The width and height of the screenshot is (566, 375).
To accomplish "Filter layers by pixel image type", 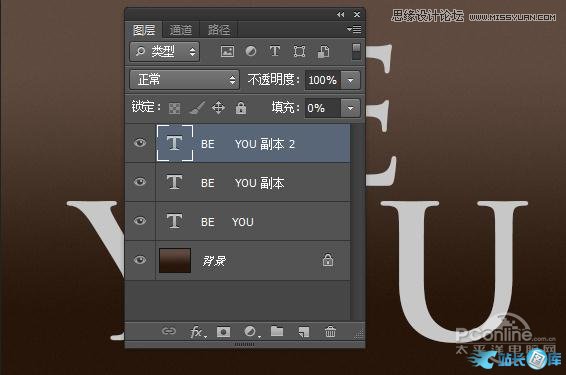I will click(227, 52).
